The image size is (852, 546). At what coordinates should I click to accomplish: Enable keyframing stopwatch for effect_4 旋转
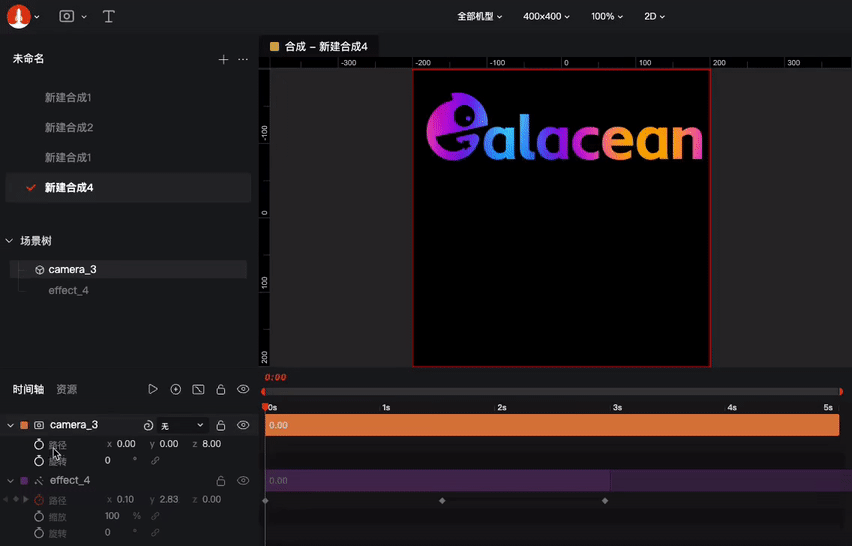click(39, 533)
